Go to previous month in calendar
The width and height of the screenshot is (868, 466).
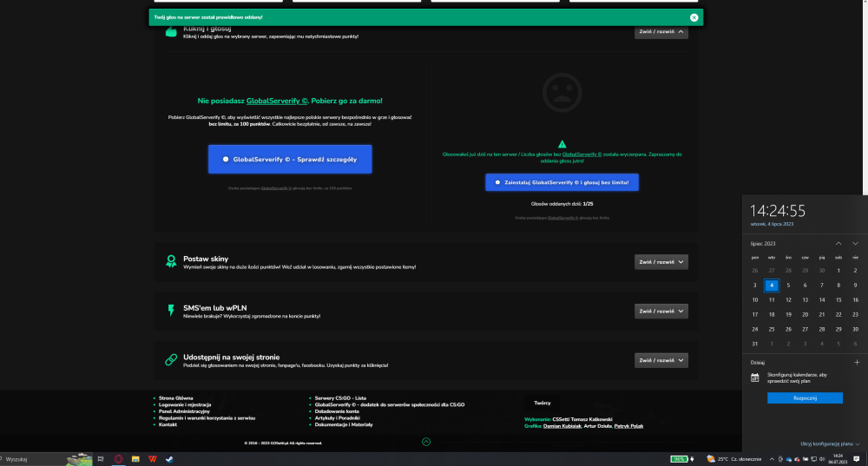pos(838,244)
